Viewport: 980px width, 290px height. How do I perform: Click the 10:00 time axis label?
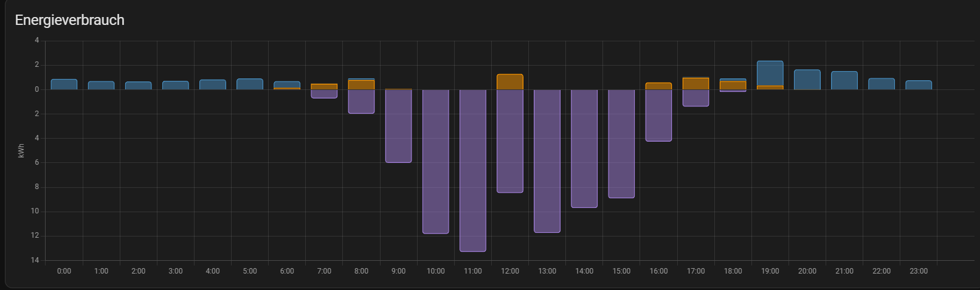click(436, 271)
